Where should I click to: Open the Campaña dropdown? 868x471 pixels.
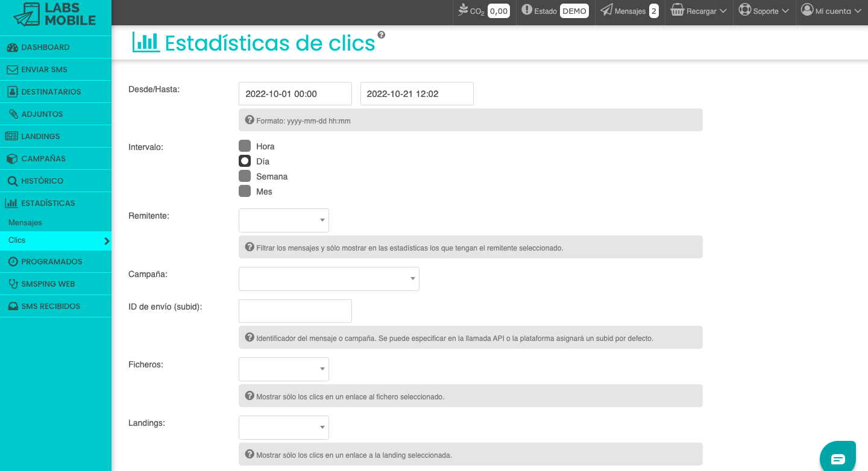click(329, 279)
